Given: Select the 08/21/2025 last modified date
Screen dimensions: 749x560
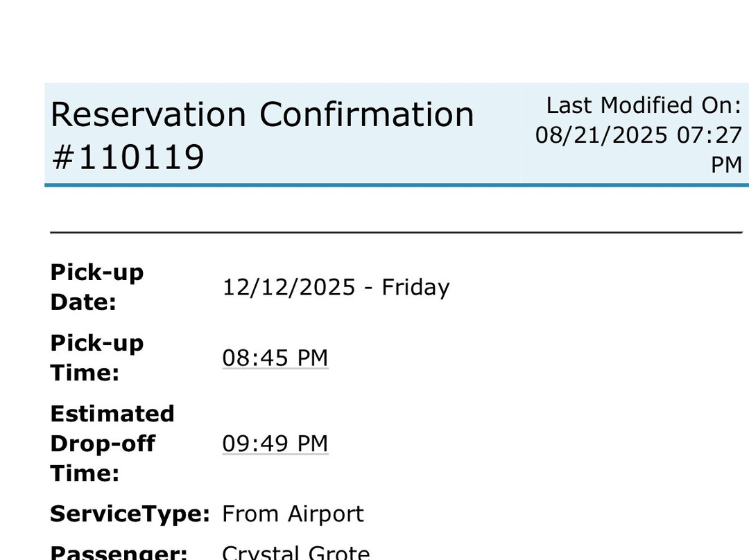Looking at the screenshot, I should tap(601, 134).
